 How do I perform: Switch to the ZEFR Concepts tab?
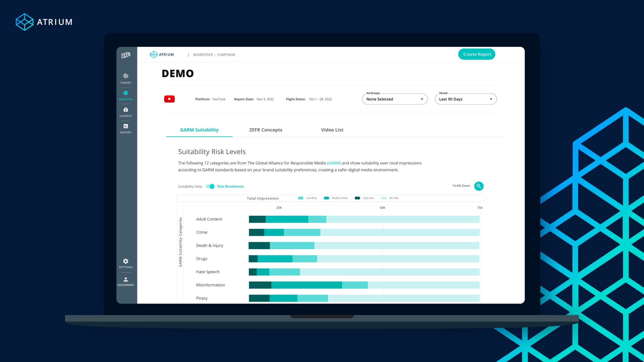coord(265,130)
